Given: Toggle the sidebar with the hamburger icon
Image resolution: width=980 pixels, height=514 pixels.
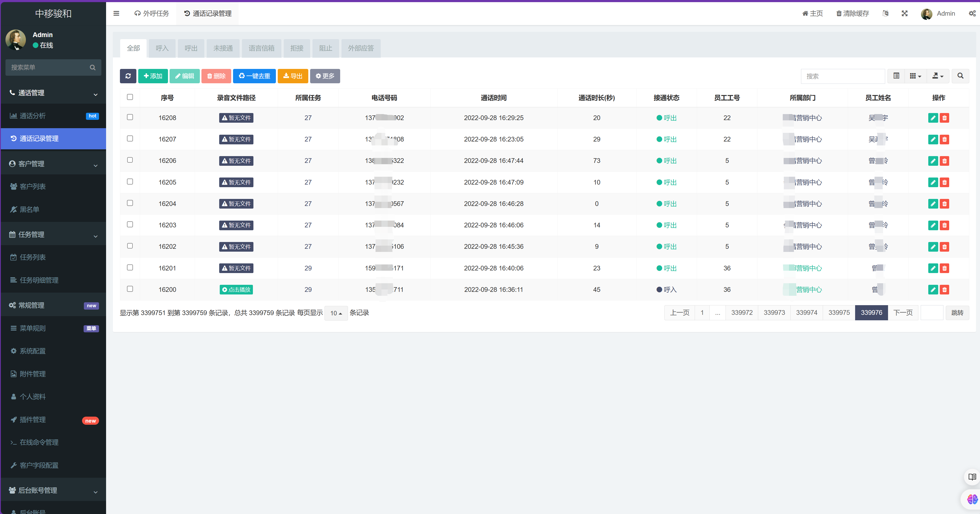Looking at the screenshot, I should pos(117,13).
